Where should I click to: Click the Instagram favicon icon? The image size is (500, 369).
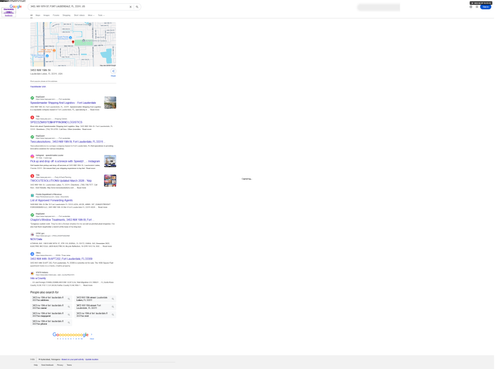click(32, 156)
